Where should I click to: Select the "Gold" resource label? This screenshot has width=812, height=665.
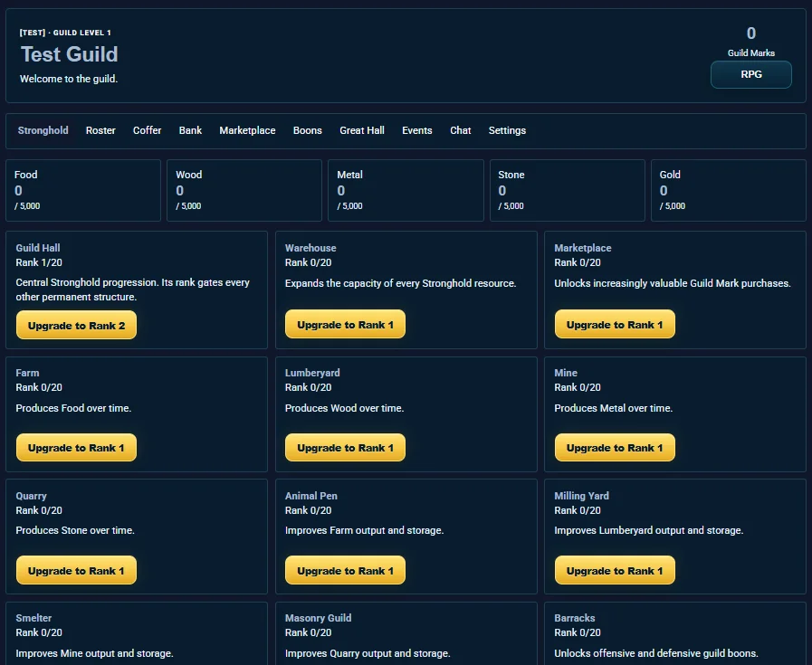[x=670, y=175]
